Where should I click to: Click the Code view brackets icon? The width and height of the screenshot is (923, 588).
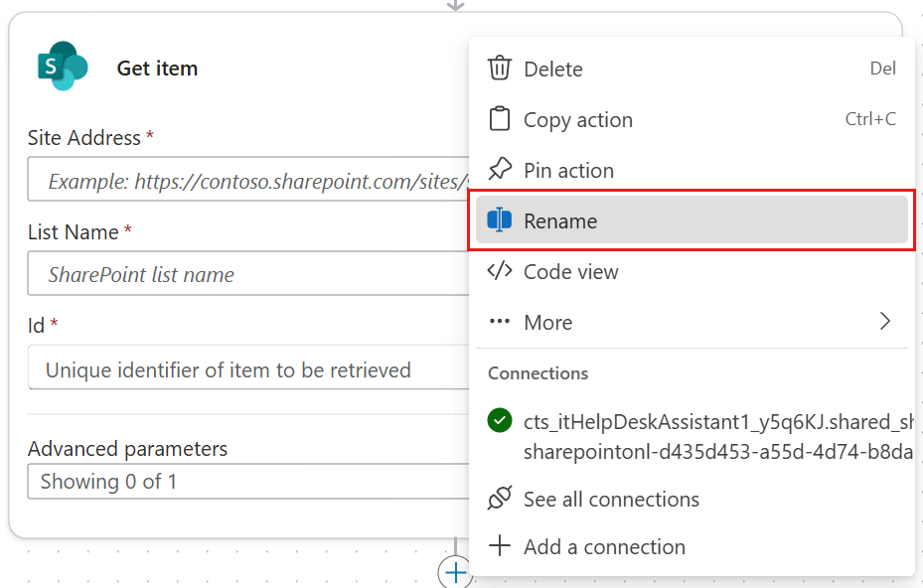499,271
